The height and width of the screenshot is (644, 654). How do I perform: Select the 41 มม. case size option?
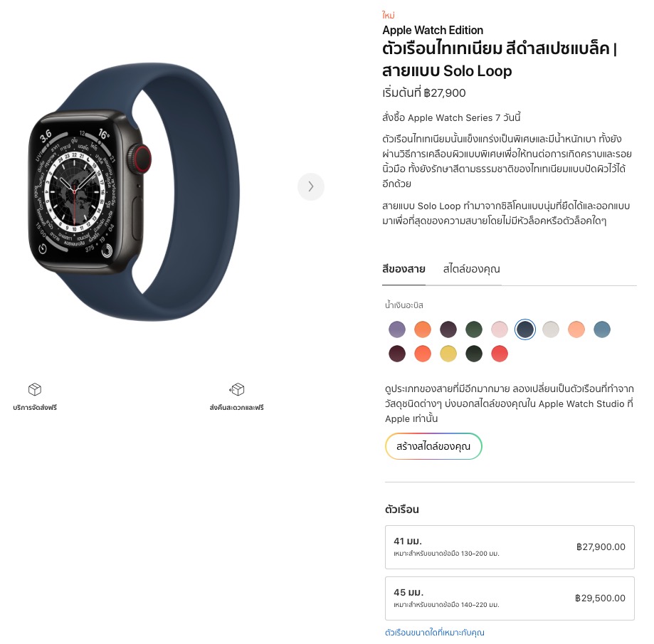[x=510, y=547]
